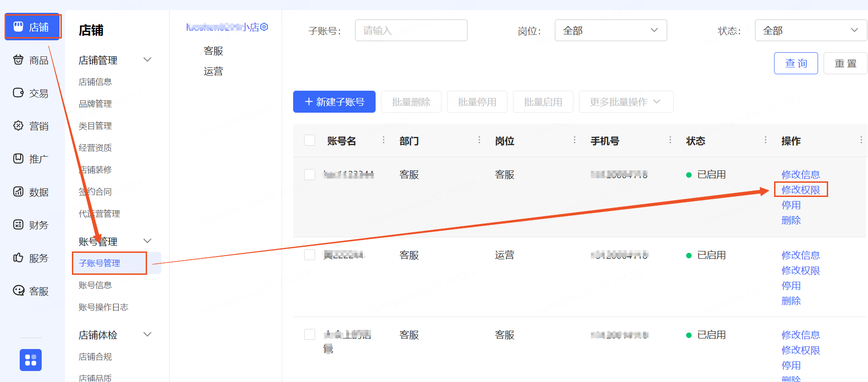Collapse the 店铺体检 section

pyautogui.click(x=147, y=334)
